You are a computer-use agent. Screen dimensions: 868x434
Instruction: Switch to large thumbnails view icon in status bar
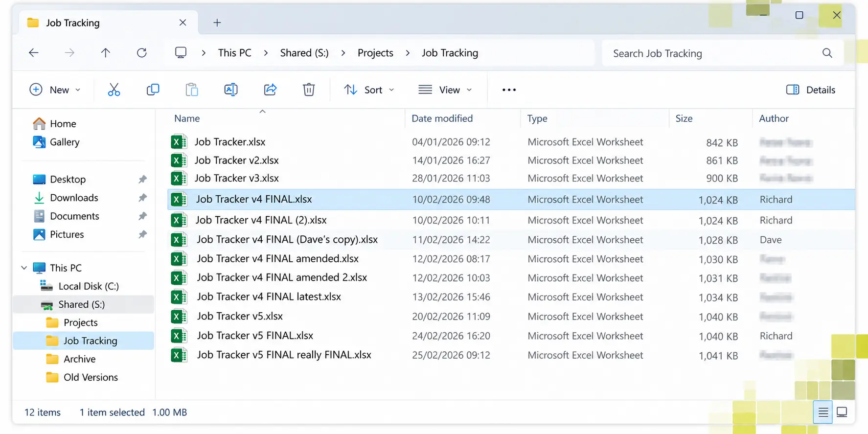coord(842,412)
